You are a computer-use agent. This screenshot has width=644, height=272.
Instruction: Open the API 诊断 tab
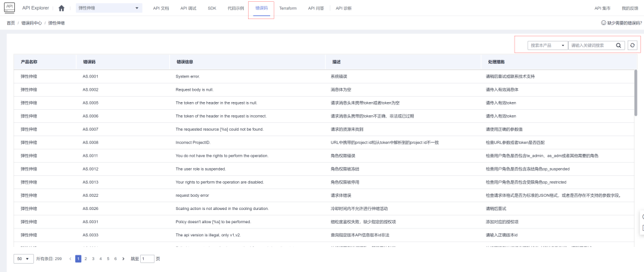click(343, 8)
